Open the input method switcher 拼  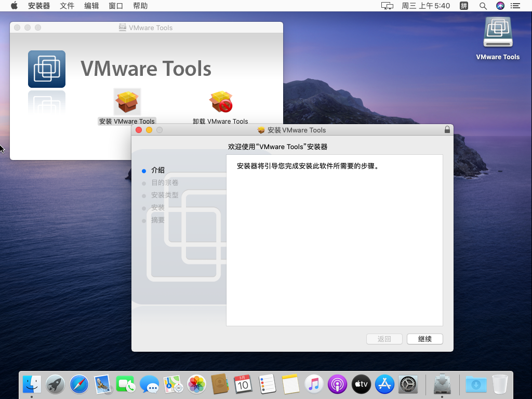[464, 6]
